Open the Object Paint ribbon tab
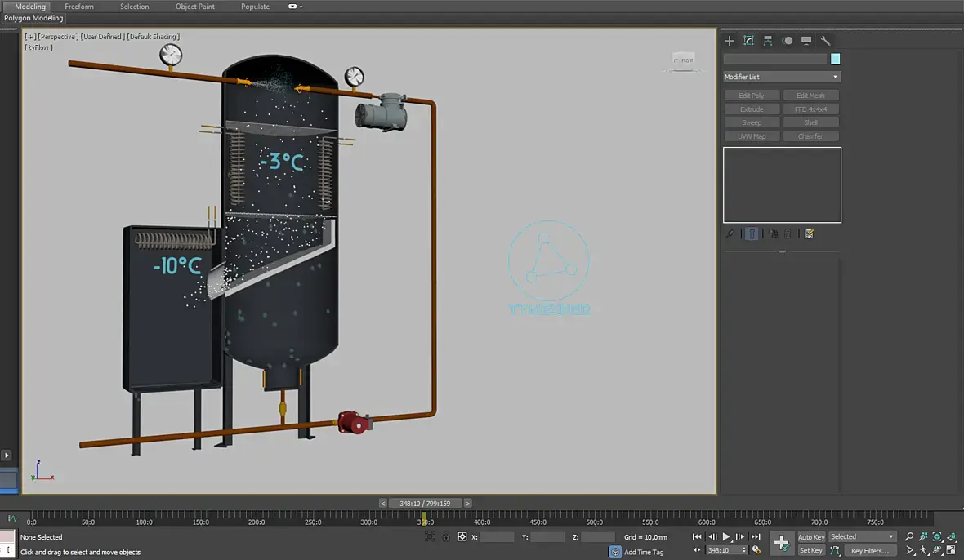Viewport: 964px width, 560px height. (195, 7)
